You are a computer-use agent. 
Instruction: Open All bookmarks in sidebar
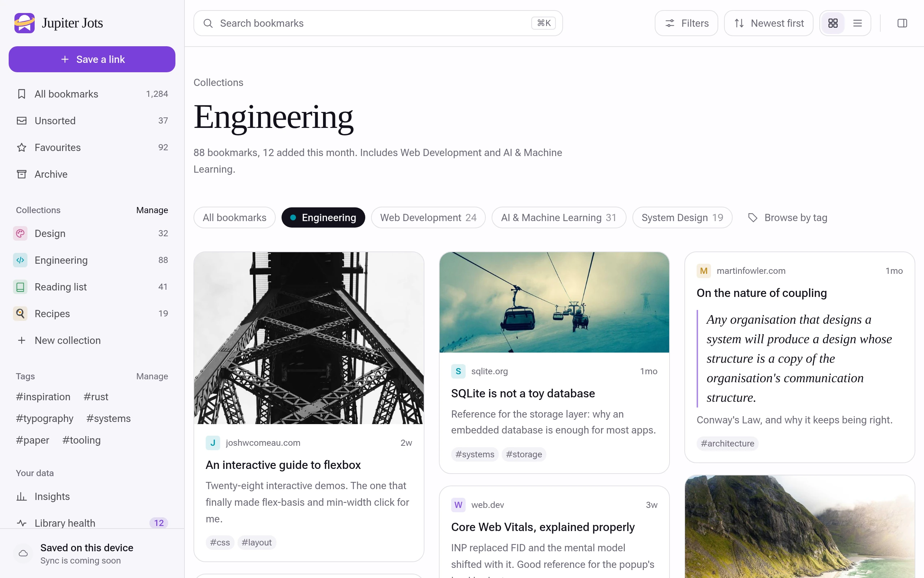[x=92, y=94]
